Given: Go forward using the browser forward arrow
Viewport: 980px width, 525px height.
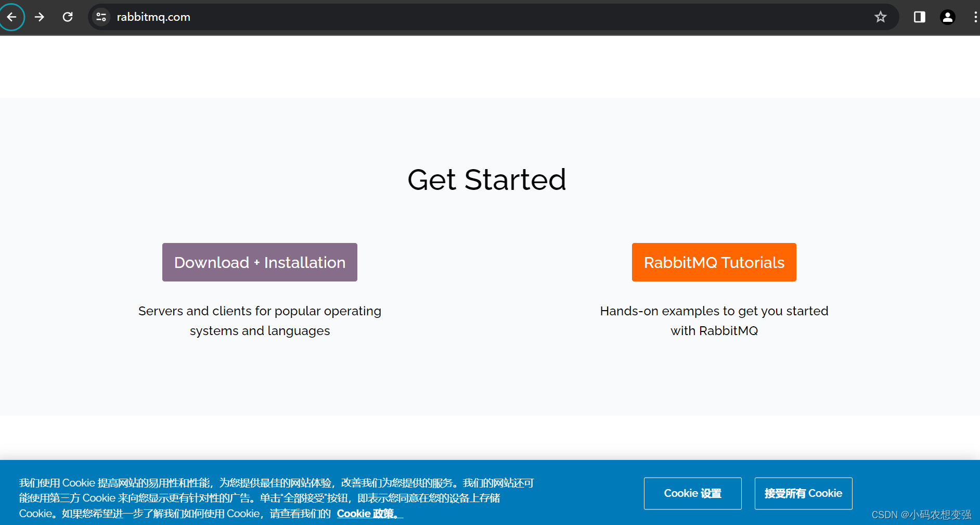Looking at the screenshot, I should click(x=40, y=17).
